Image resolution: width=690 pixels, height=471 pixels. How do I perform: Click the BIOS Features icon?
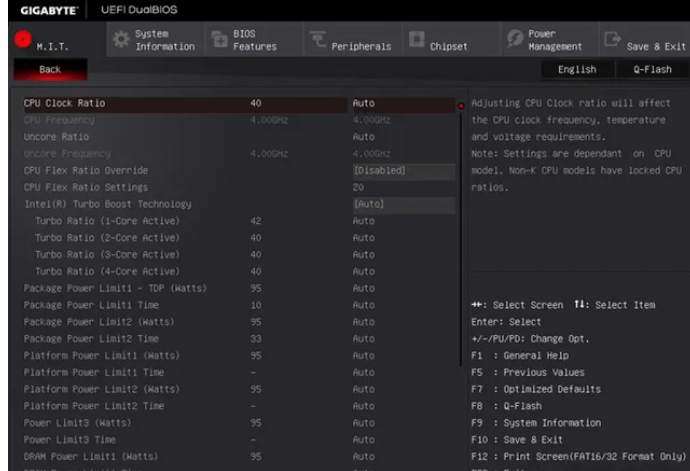[218, 40]
